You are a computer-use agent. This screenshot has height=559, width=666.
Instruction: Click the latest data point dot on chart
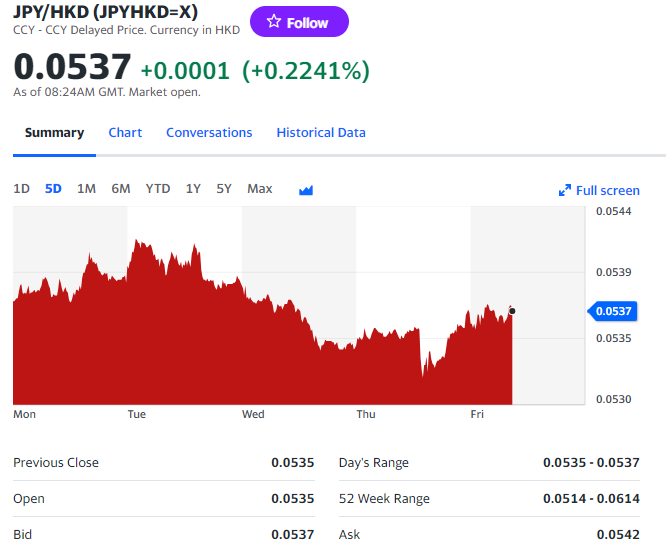click(x=512, y=311)
